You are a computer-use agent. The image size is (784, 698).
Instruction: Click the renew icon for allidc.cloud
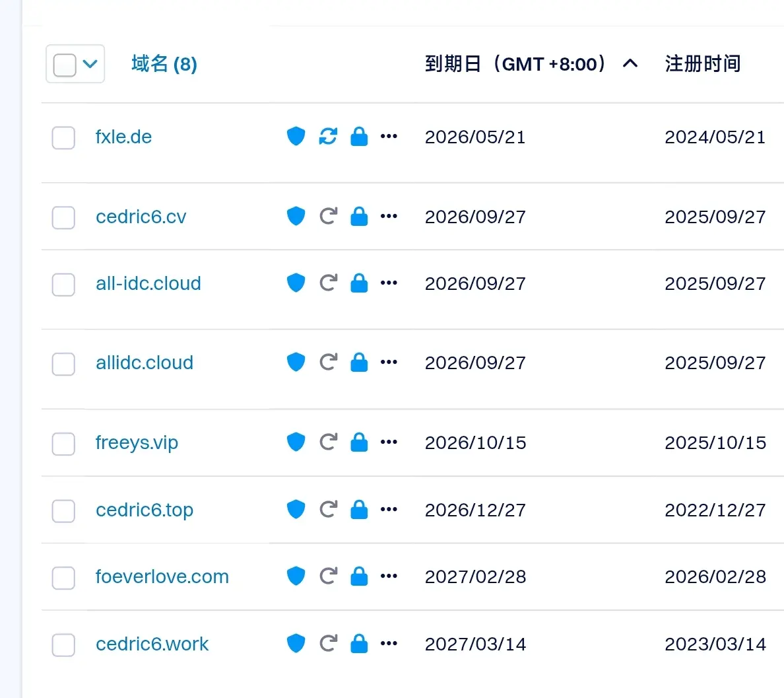pos(329,362)
